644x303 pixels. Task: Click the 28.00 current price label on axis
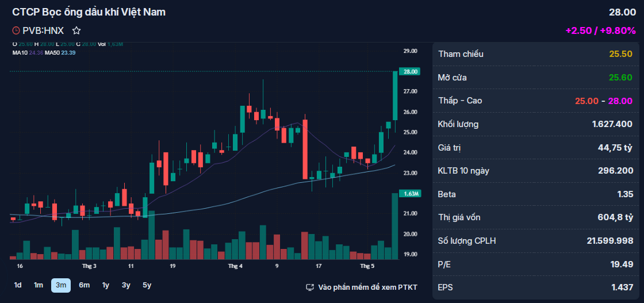pyautogui.click(x=411, y=71)
